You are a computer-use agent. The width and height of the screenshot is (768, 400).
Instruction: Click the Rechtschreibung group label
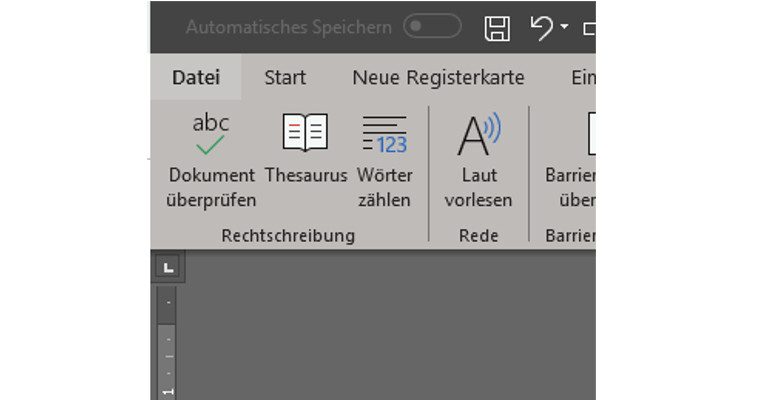click(x=288, y=236)
